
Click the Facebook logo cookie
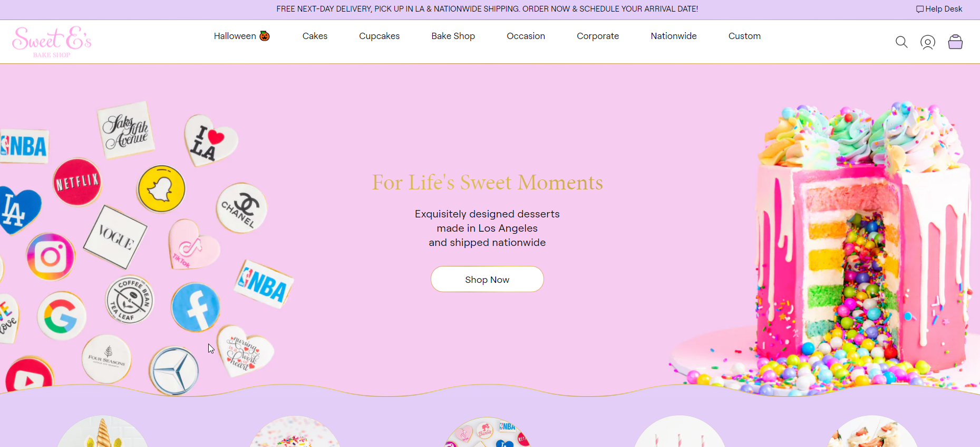click(x=196, y=307)
